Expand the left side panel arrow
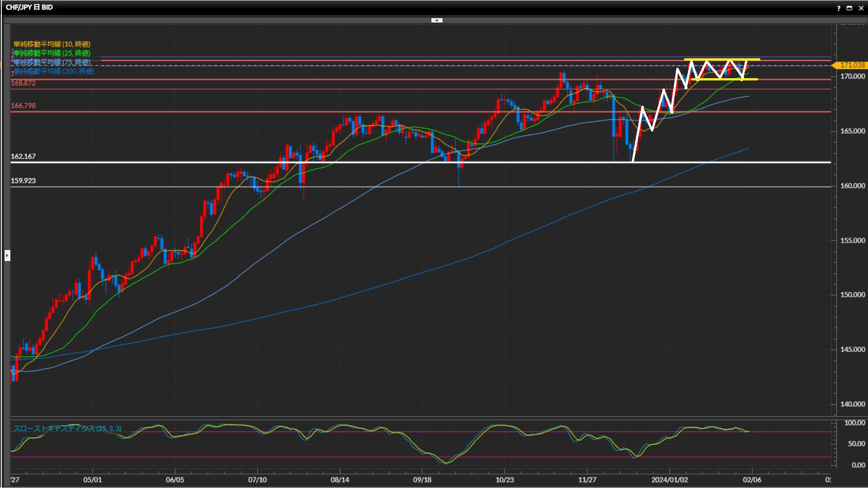The image size is (868, 488). 7,256
